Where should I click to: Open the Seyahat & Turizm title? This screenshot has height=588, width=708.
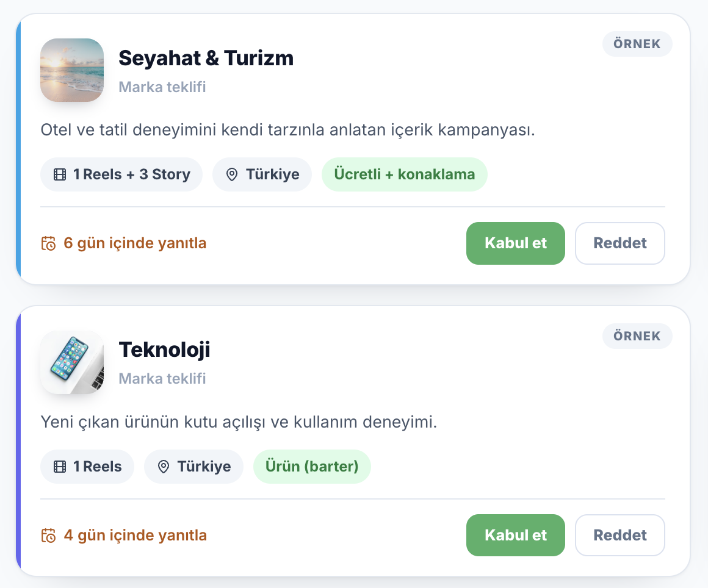(206, 58)
